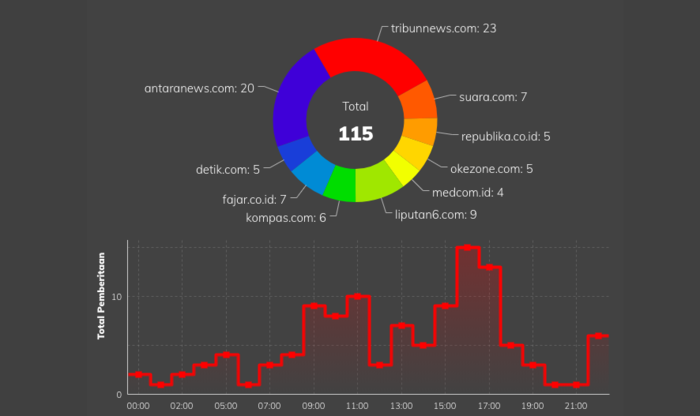The width and height of the screenshot is (700, 416).
Task: Click the 'kompas.com: 6' label
Action: tap(286, 218)
